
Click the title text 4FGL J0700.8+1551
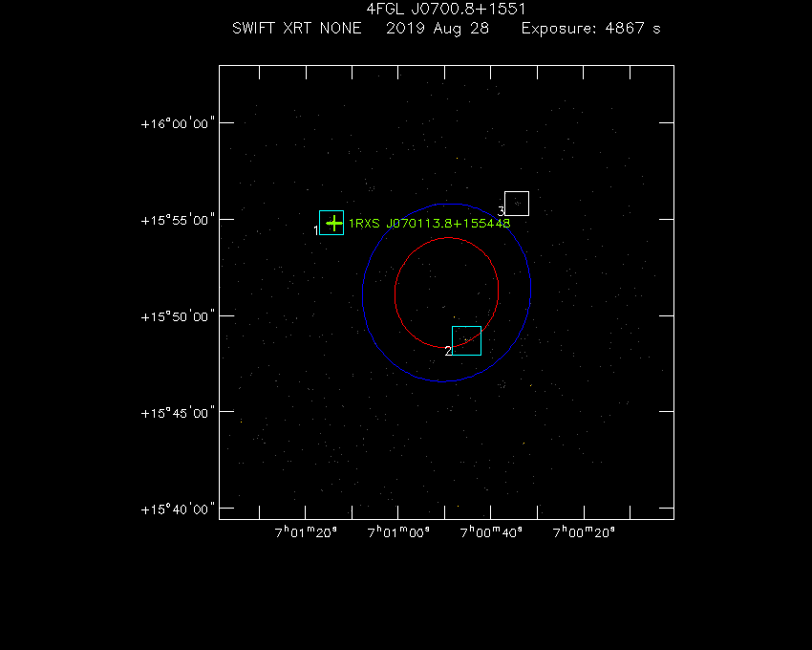point(446,9)
